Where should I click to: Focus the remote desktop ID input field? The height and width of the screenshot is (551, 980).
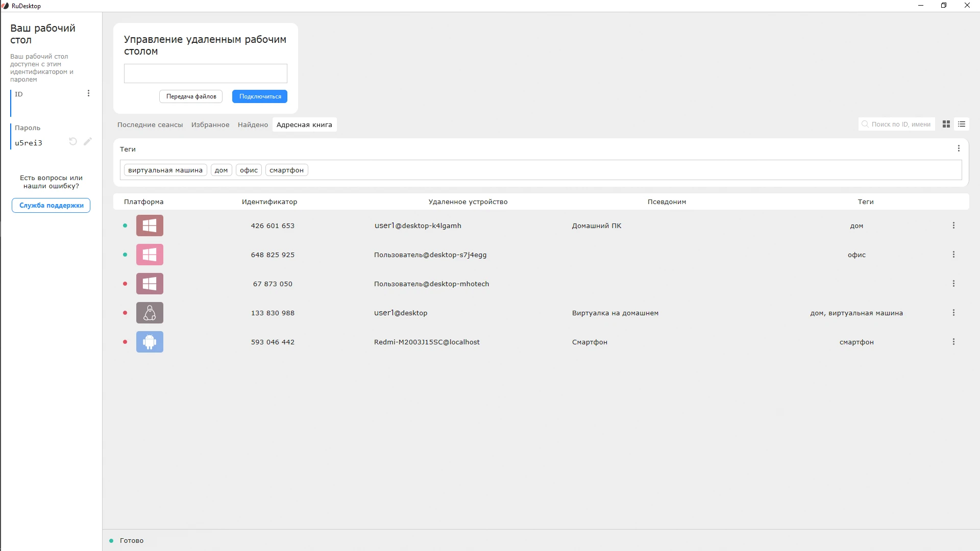205,73
